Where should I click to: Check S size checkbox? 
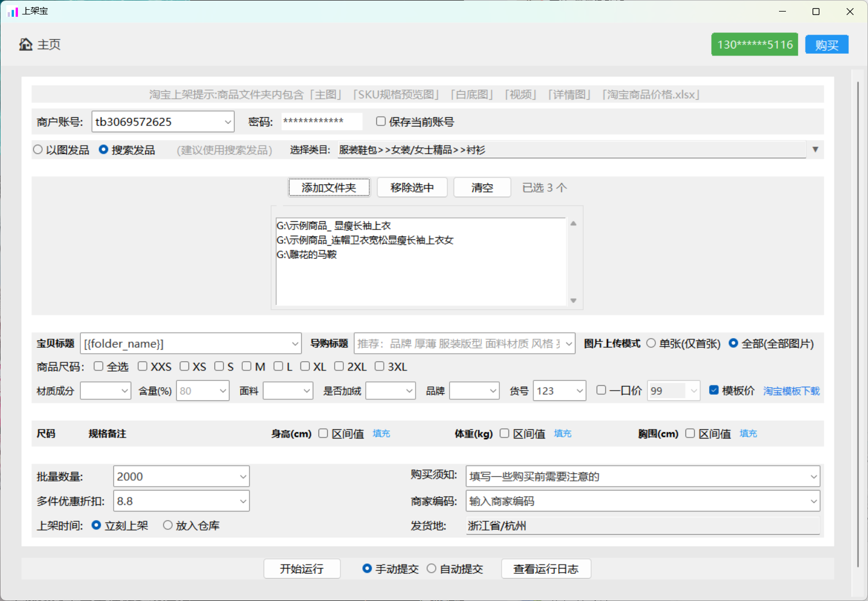tap(219, 366)
